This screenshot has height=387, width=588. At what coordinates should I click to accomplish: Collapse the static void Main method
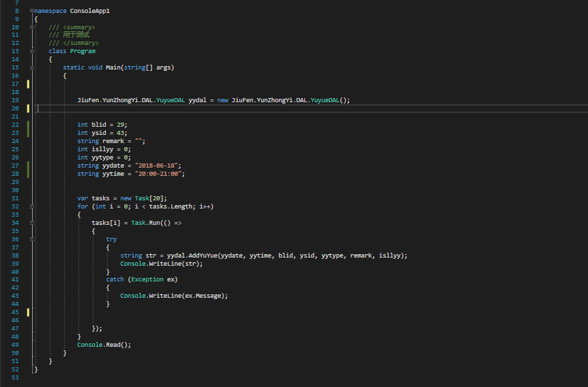coord(32,68)
